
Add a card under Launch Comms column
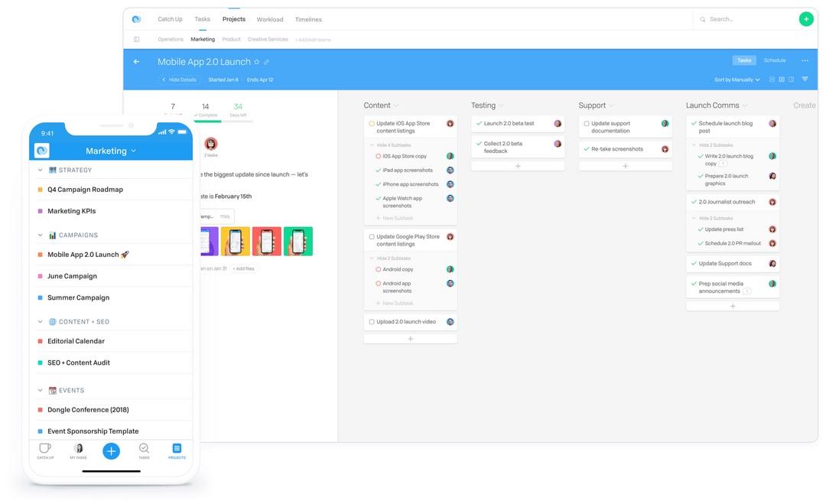point(733,306)
